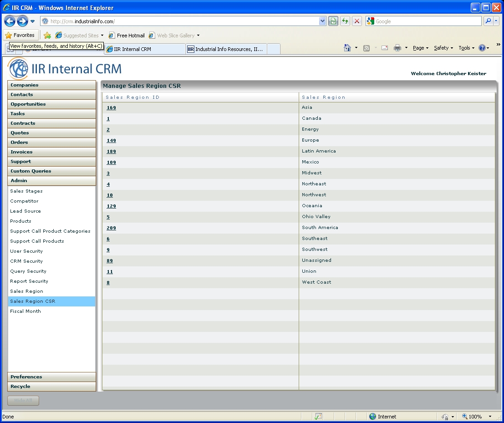Click the Add to Favorites Bar icon
The image size is (504, 423).
47,36
